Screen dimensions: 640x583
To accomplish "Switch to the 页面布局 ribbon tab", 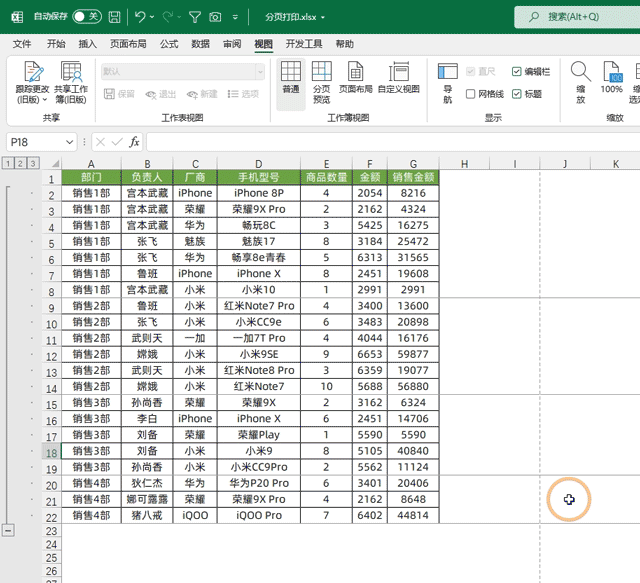I will (x=128, y=44).
